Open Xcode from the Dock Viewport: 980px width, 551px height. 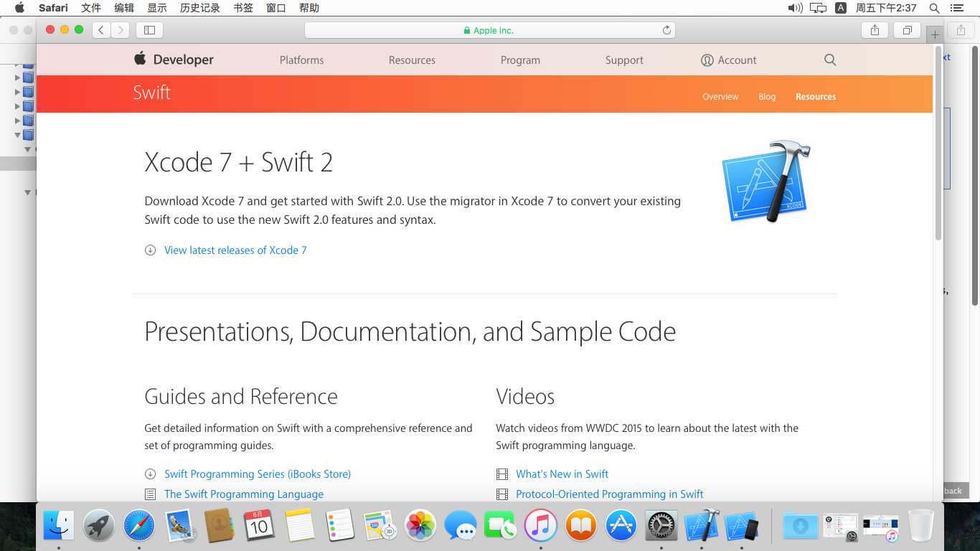coord(702,526)
